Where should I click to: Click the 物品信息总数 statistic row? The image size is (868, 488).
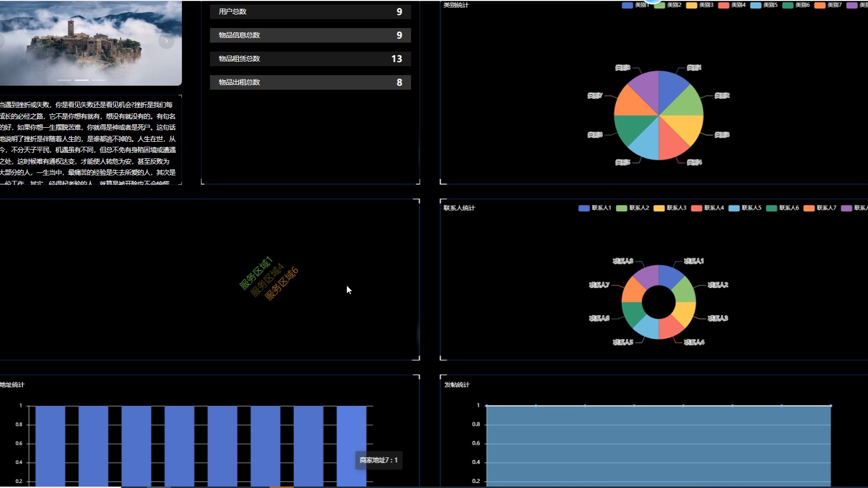coord(310,35)
